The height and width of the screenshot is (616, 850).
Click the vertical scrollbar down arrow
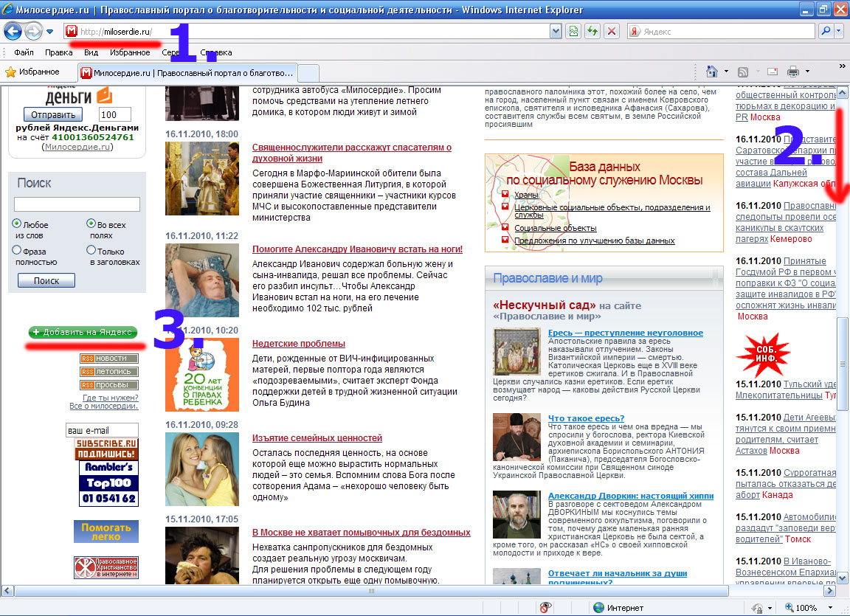click(x=843, y=578)
